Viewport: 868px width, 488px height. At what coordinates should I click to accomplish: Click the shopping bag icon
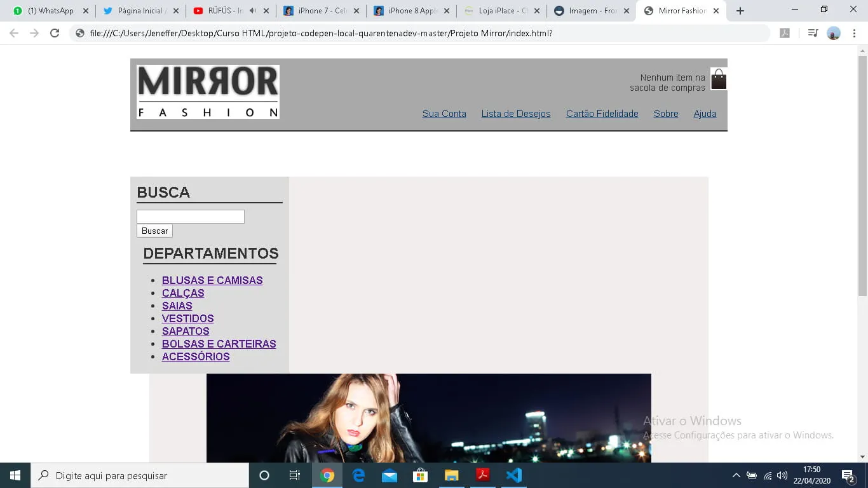click(718, 79)
